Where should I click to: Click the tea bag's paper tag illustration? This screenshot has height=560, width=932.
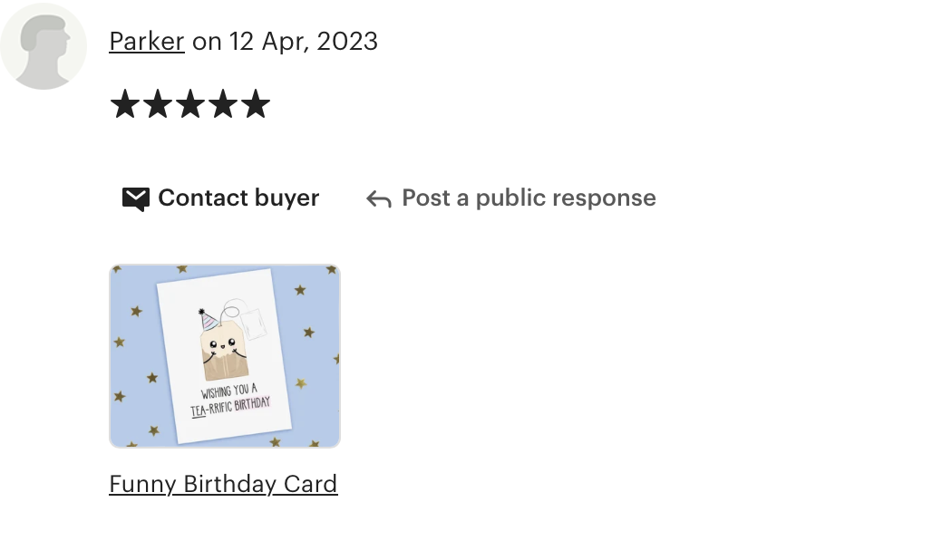click(254, 324)
